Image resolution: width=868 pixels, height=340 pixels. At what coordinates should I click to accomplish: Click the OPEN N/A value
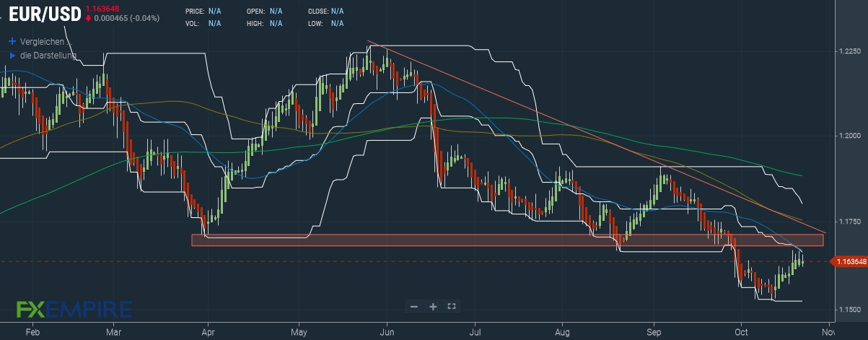point(276,12)
